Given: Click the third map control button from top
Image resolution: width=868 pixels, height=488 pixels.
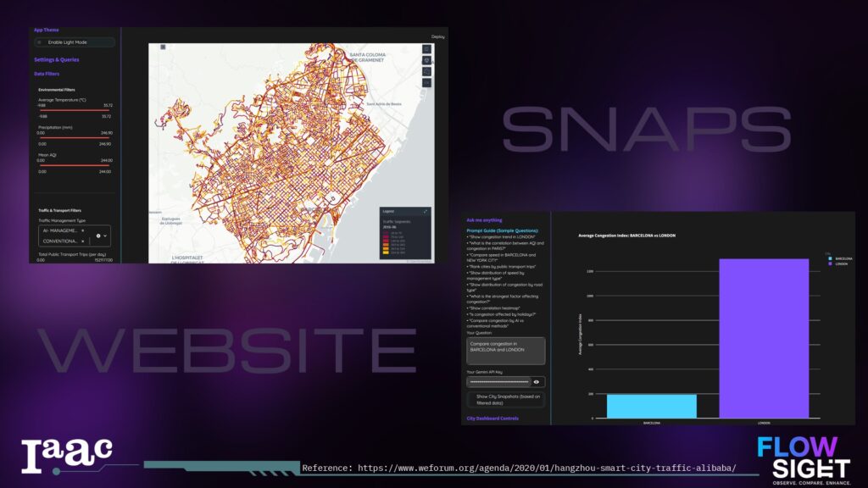Looking at the screenshot, I should pos(427,71).
